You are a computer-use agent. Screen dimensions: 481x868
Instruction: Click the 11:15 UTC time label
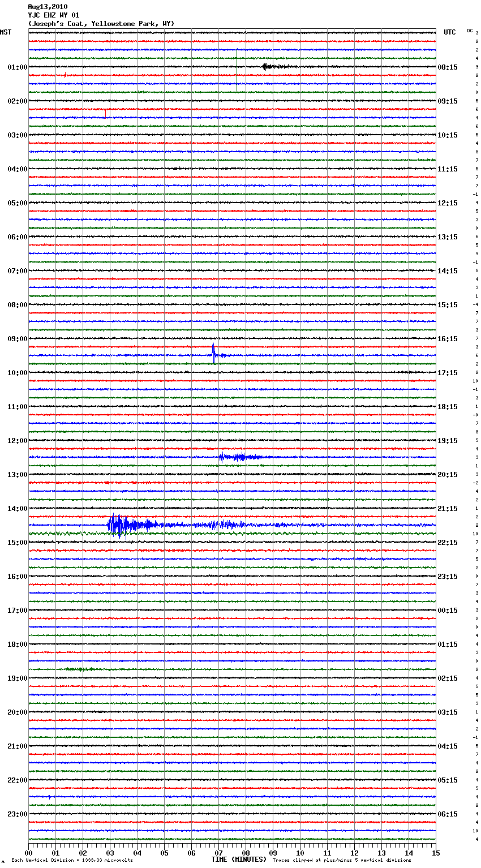448,169
